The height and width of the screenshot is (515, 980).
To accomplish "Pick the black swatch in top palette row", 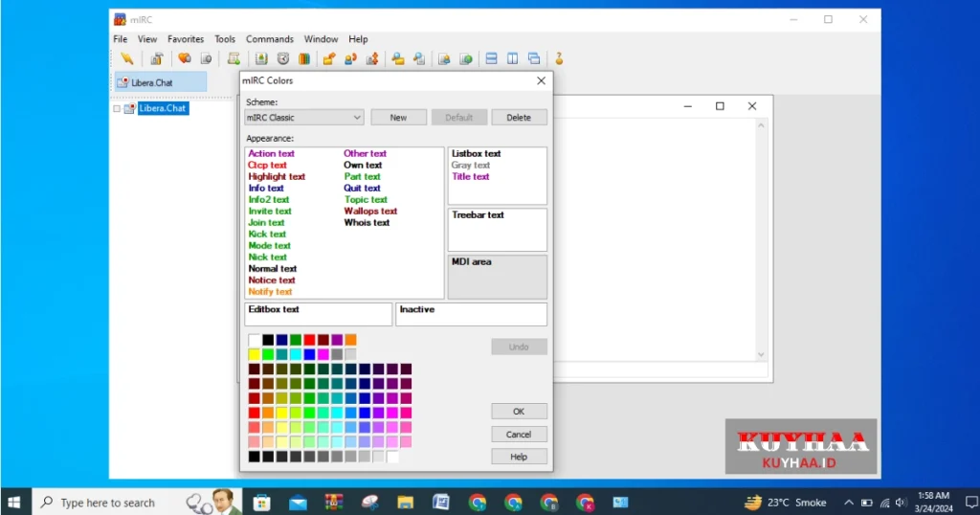I will 268,340.
